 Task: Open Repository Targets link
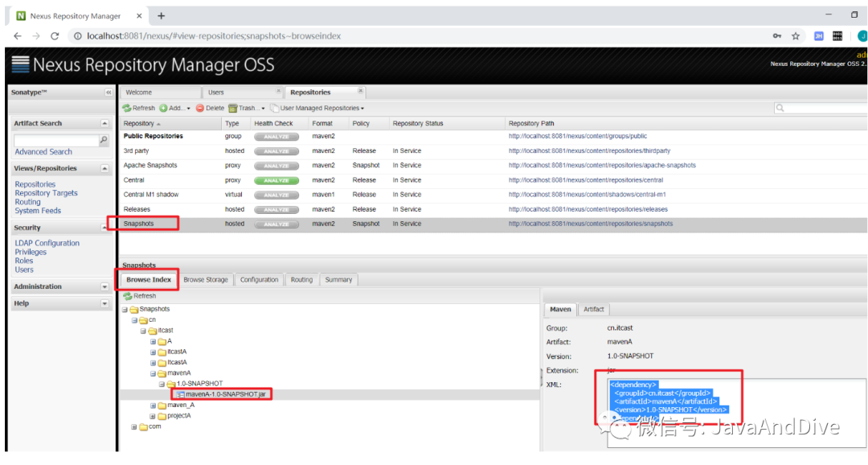pos(46,193)
